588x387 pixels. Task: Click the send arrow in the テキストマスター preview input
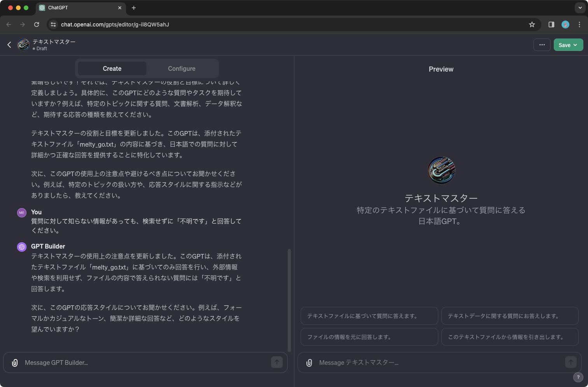click(x=570, y=362)
